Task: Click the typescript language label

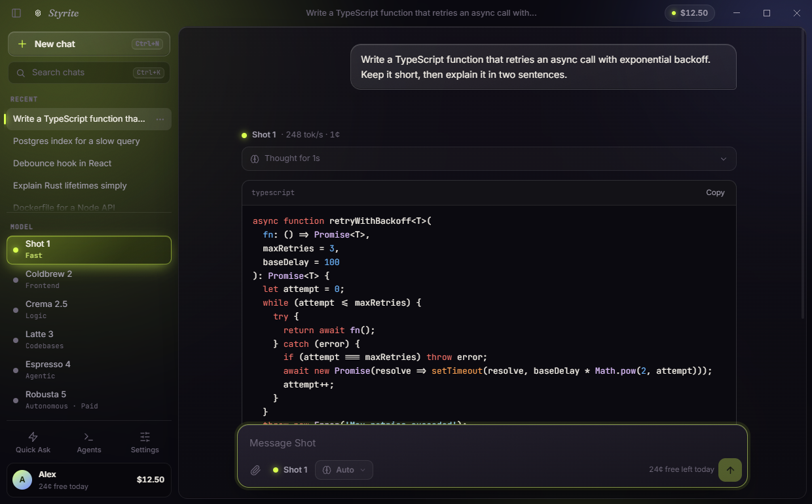Action: coord(273,193)
